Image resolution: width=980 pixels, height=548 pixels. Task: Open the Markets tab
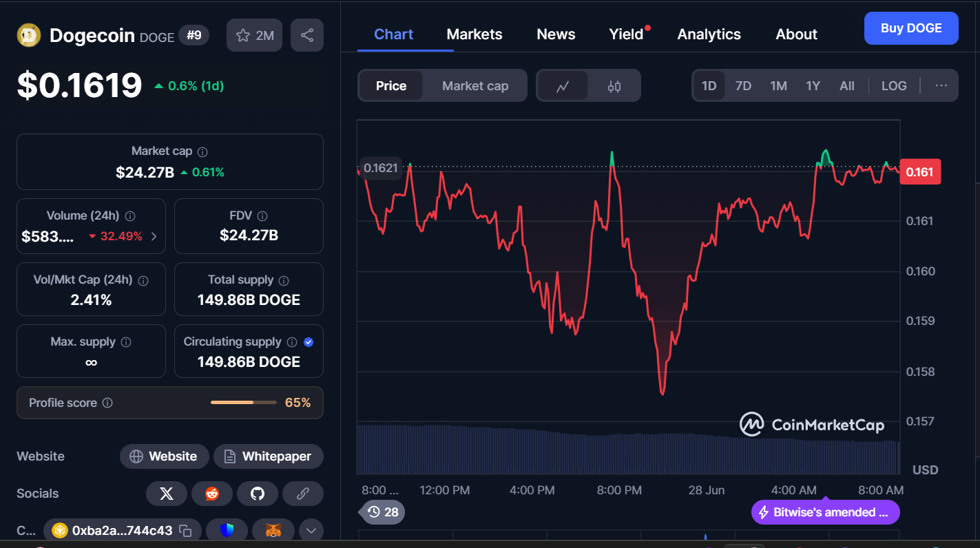click(475, 34)
